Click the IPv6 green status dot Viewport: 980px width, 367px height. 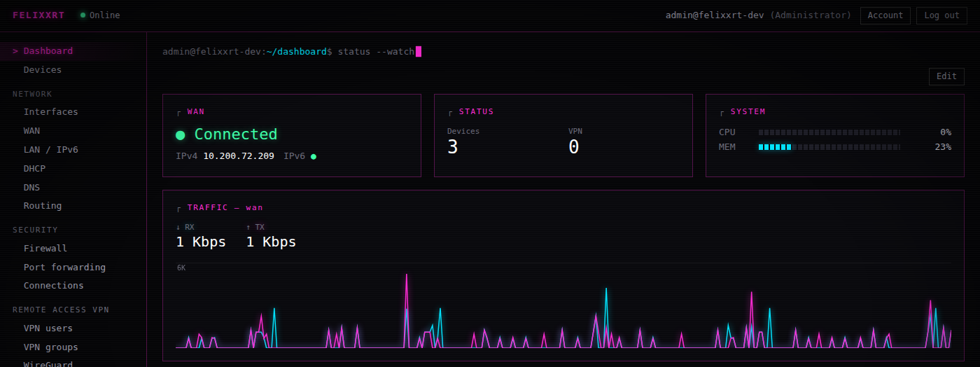[314, 157]
